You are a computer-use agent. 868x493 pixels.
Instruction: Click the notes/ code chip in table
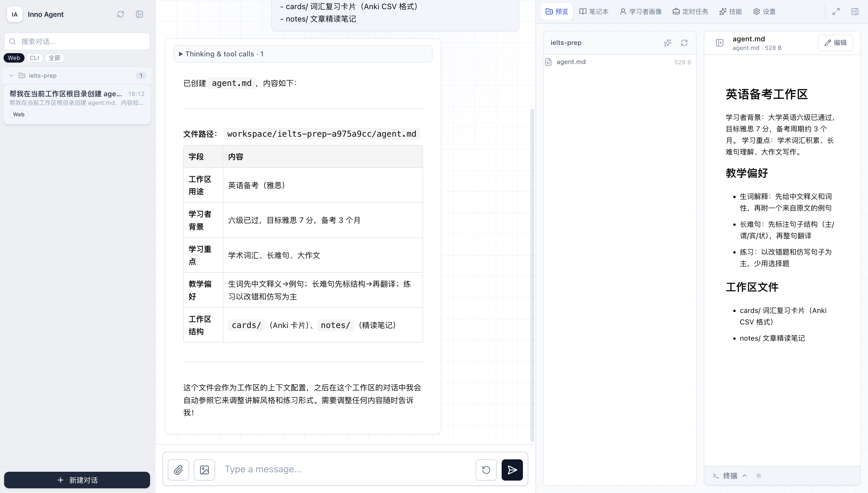(x=335, y=325)
